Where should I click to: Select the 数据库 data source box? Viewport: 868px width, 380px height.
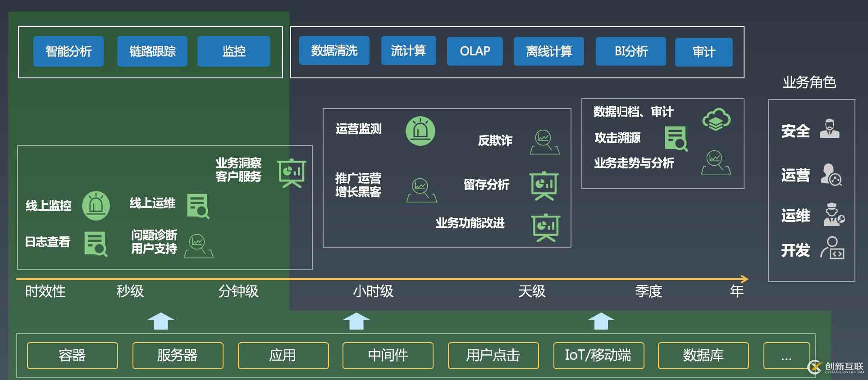tap(704, 356)
